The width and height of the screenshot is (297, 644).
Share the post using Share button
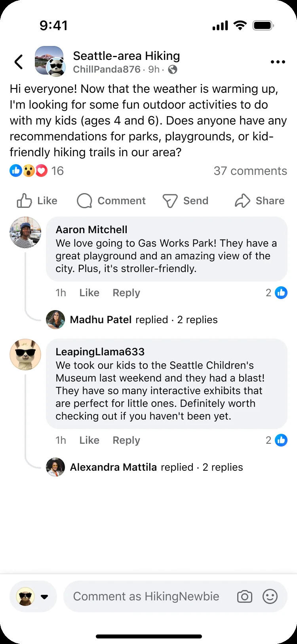coord(259,201)
